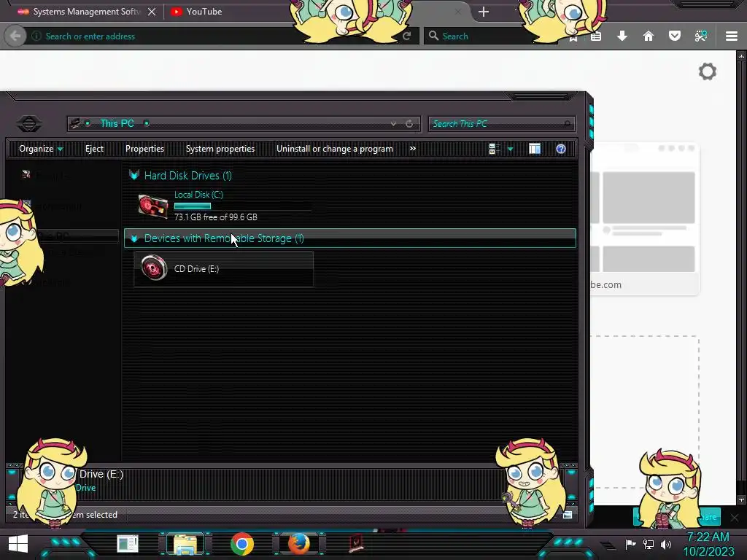
Task: Close the Firefox bottom notification bar
Action: [735, 517]
